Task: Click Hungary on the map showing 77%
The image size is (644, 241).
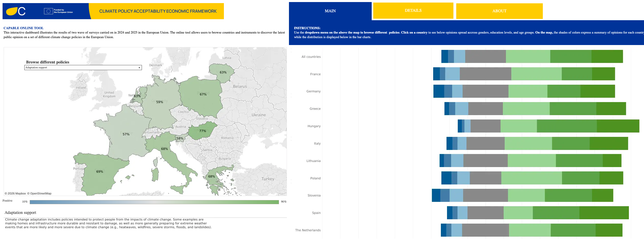Action: click(202, 131)
